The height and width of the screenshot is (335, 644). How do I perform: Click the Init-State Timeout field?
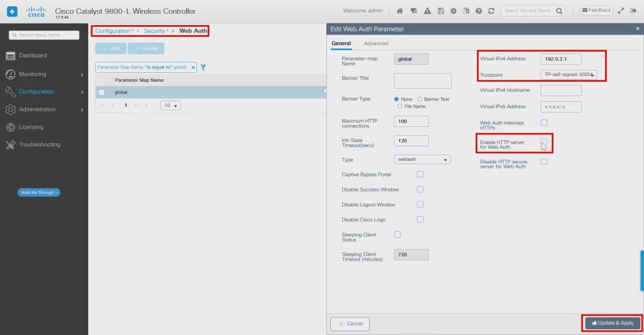pos(411,141)
